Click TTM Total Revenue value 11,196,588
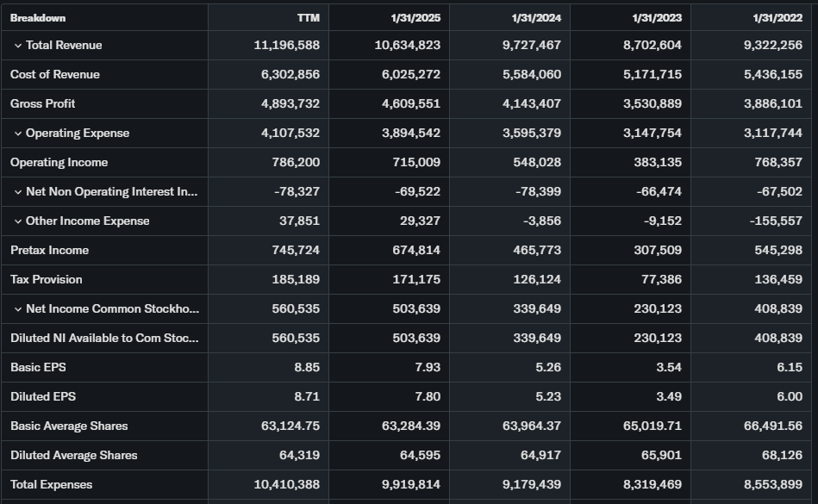The width and height of the screenshot is (818, 504). coord(286,46)
